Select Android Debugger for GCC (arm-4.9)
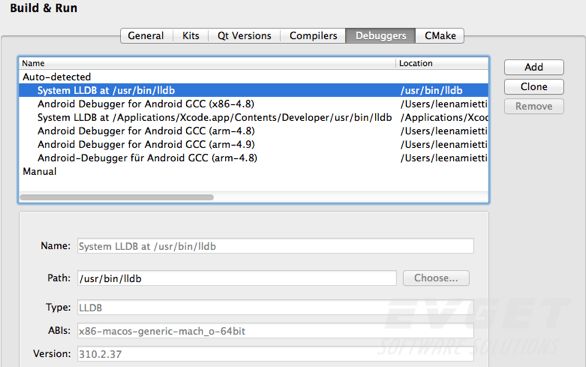 tap(253, 144)
